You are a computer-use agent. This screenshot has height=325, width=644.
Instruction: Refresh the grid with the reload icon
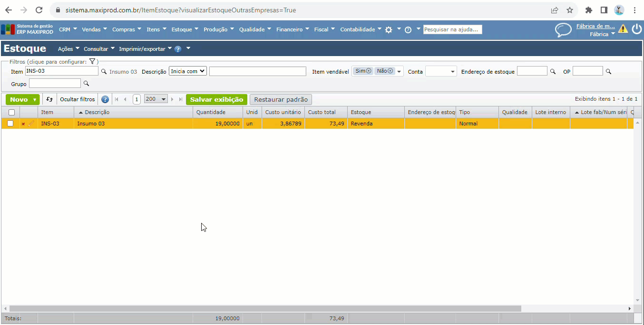pos(49,99)
